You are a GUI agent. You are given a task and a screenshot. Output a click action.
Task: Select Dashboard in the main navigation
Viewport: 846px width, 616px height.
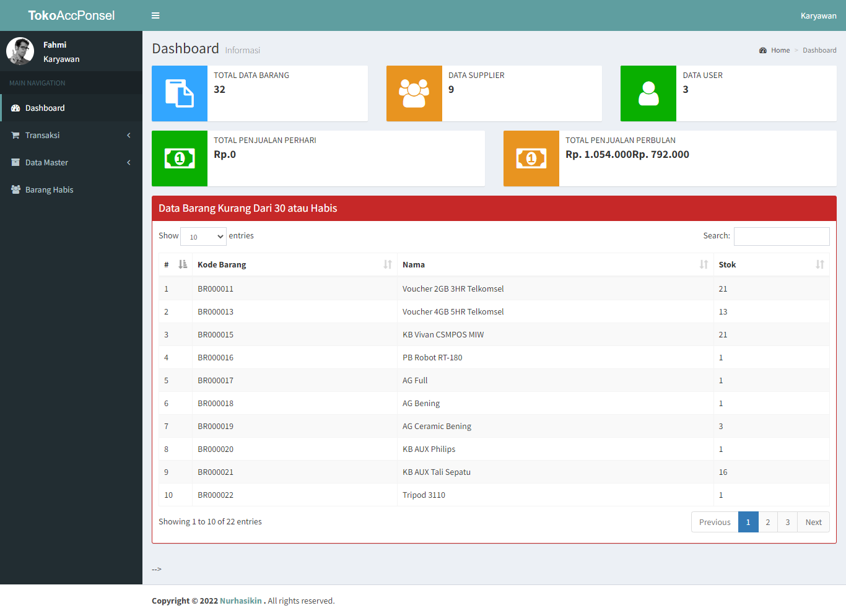pyautogui.click(x=71, y=108)
